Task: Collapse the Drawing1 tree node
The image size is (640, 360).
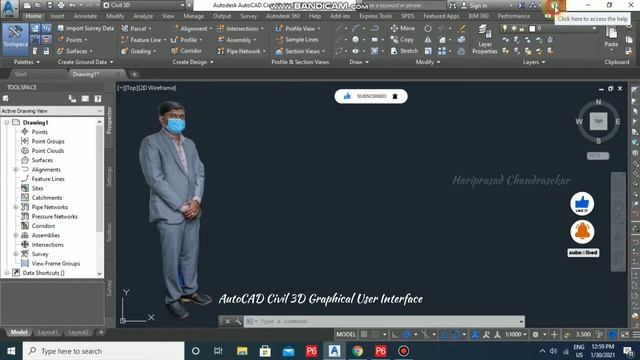Action: [7, 122]
